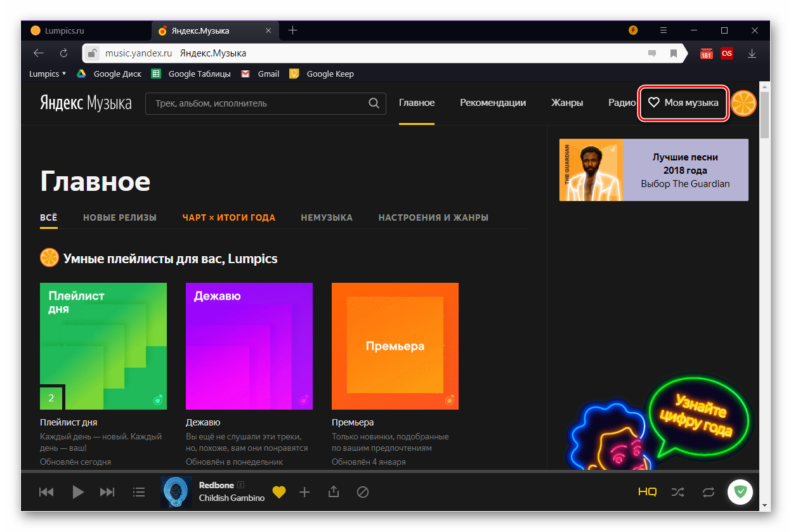Add the track to a playlist with plus

(x=304, y=492)
